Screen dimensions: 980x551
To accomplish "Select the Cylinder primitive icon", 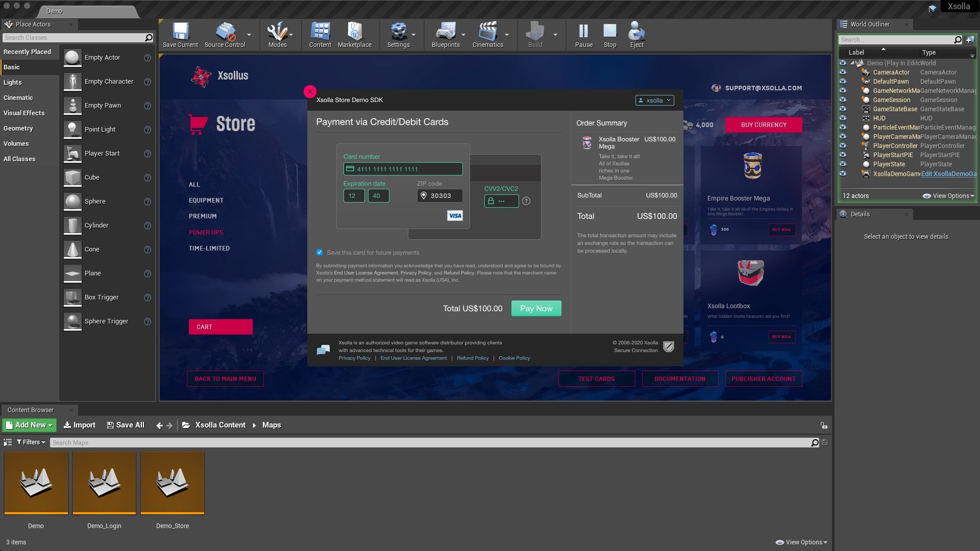I will point(72,226).
